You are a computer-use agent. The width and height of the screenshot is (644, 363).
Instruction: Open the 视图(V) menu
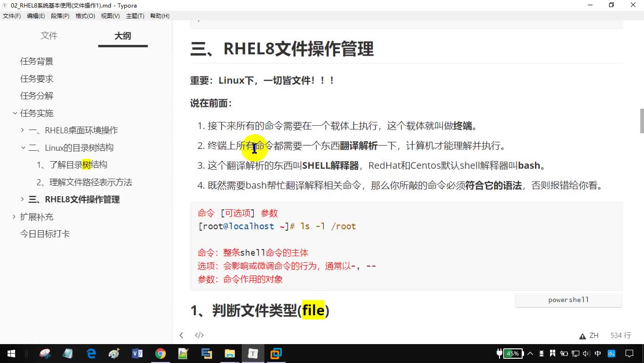pyautogui.click(x=110, y=16)
